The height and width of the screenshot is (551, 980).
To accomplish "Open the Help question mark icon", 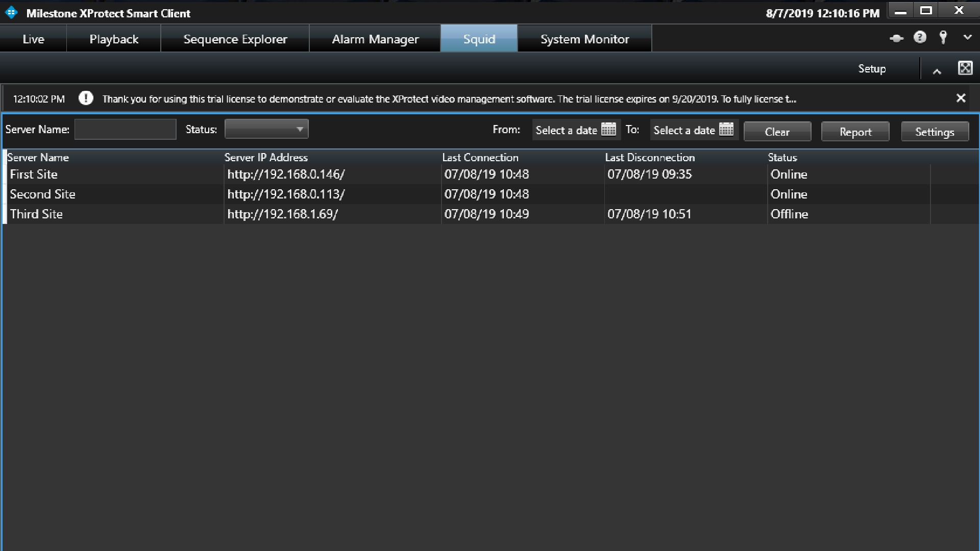I will click(920, 37).
